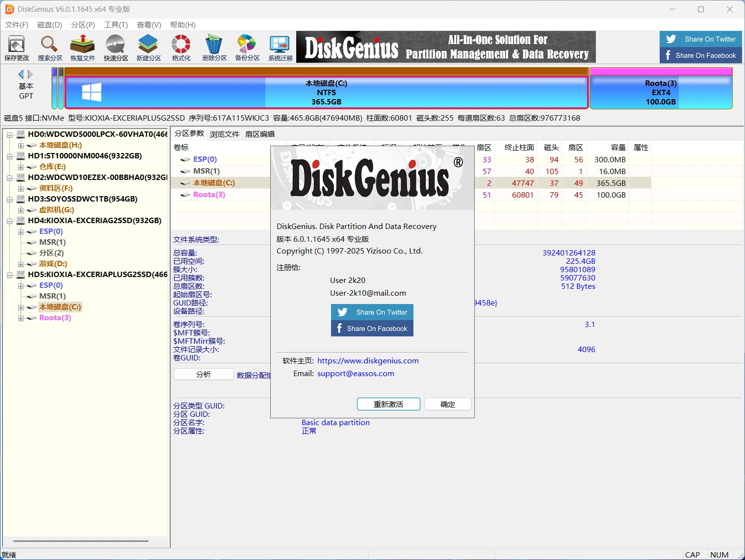Open the 工具(T) menu
Screen dimensions: 745x560
point(116,25)
